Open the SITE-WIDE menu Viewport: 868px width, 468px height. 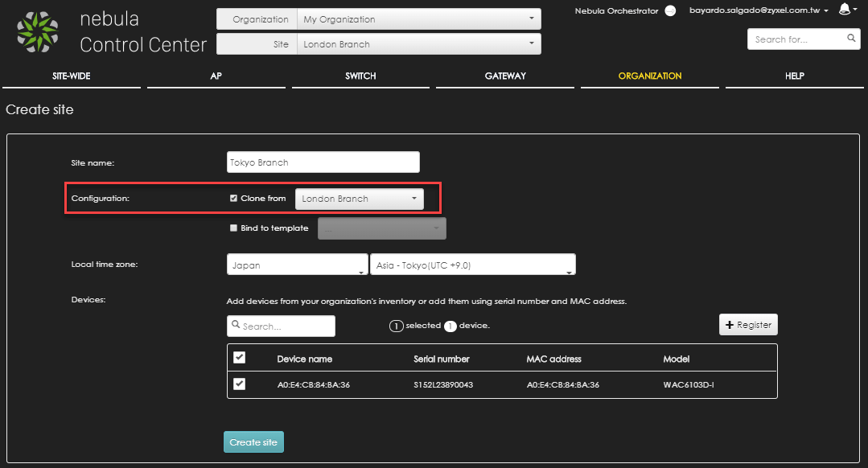point(72,76)
